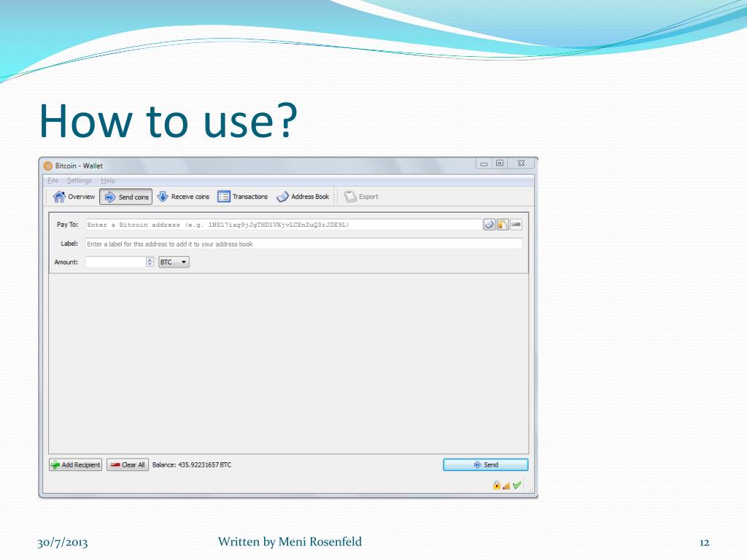Open the Address Book tab

coord(303,197)
